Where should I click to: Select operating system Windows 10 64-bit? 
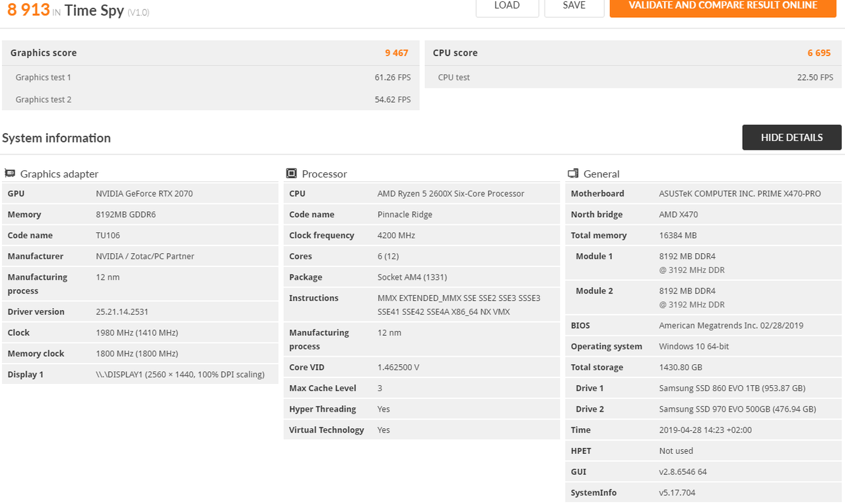click(694, 346)
